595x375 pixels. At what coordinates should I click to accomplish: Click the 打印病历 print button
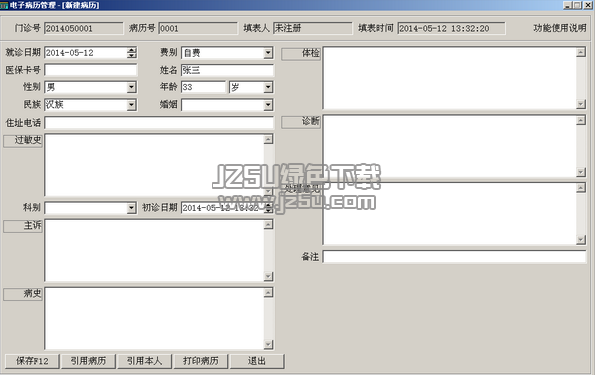pos(201,361)
